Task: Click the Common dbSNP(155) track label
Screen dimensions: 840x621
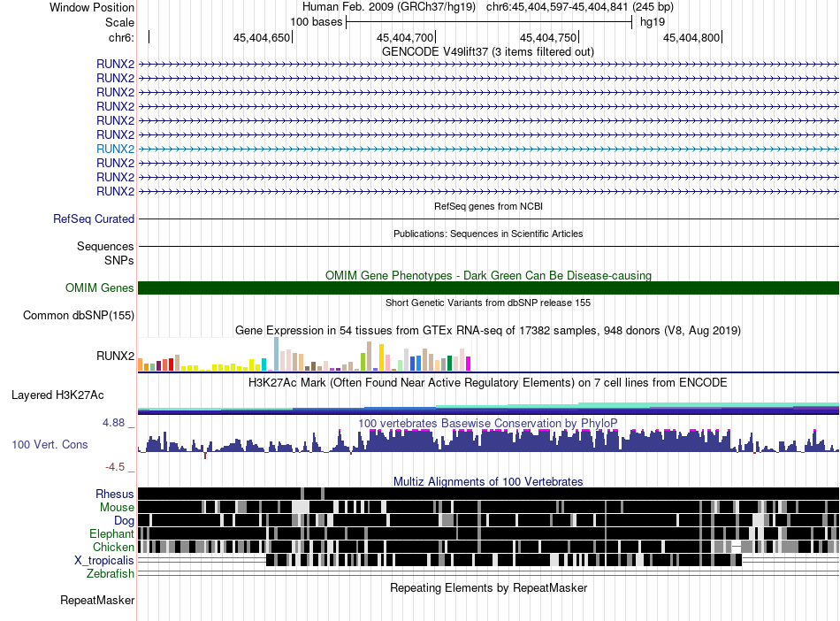Action: coord(79,315)
